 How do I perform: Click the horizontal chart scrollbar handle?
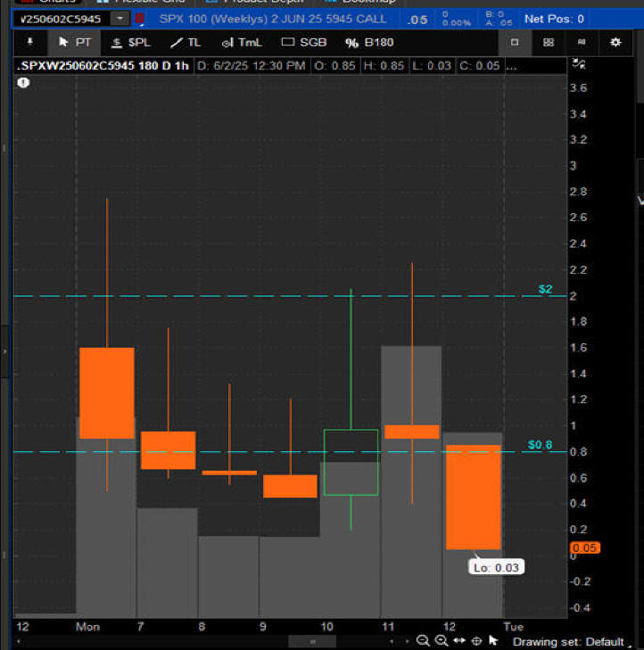(311, 641)
